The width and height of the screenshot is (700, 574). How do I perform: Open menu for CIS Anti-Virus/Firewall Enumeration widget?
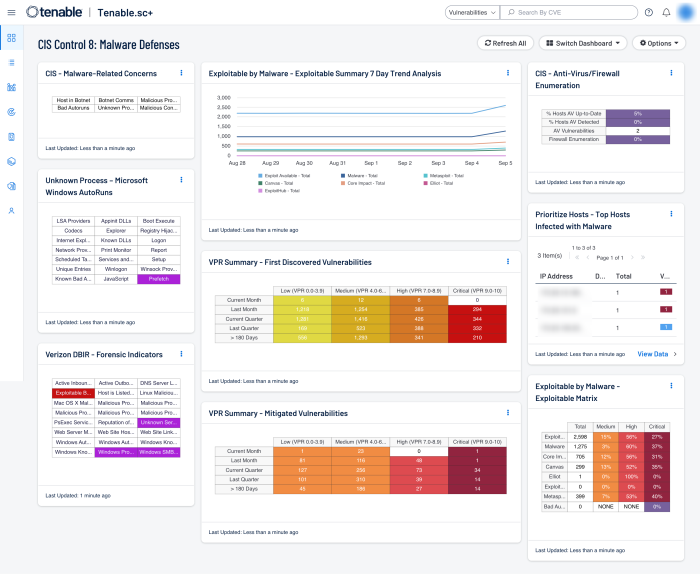tap(671, 73)
